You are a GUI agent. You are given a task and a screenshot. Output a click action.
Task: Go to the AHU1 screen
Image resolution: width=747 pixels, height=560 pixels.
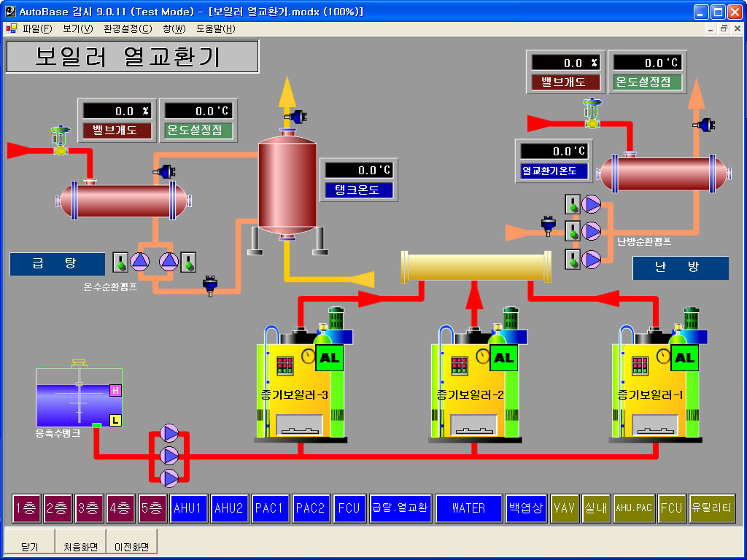pyautogui.click(x=188, y=508)
